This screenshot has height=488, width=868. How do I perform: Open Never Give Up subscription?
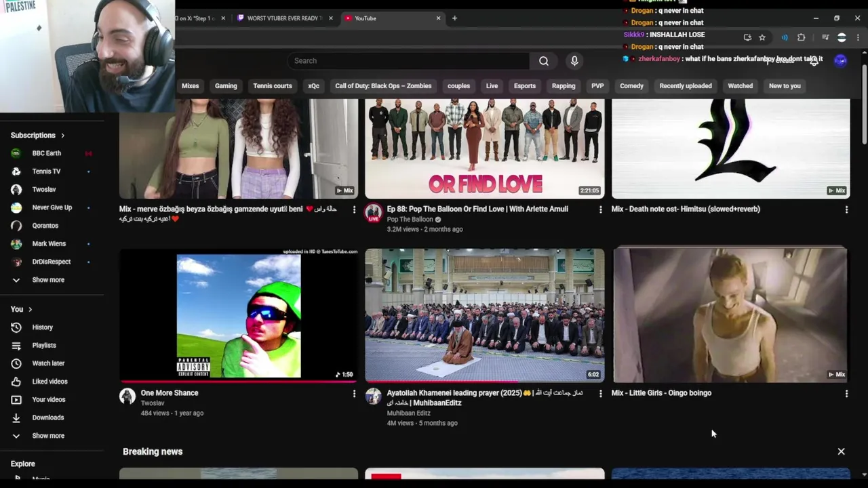coord(52,207)
